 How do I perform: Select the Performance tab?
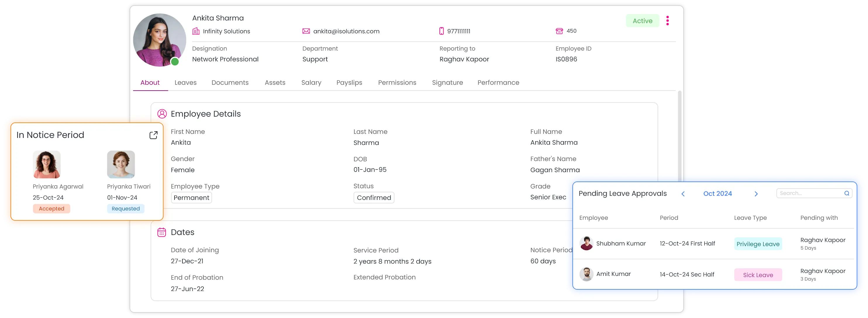(x=498, y=82)
